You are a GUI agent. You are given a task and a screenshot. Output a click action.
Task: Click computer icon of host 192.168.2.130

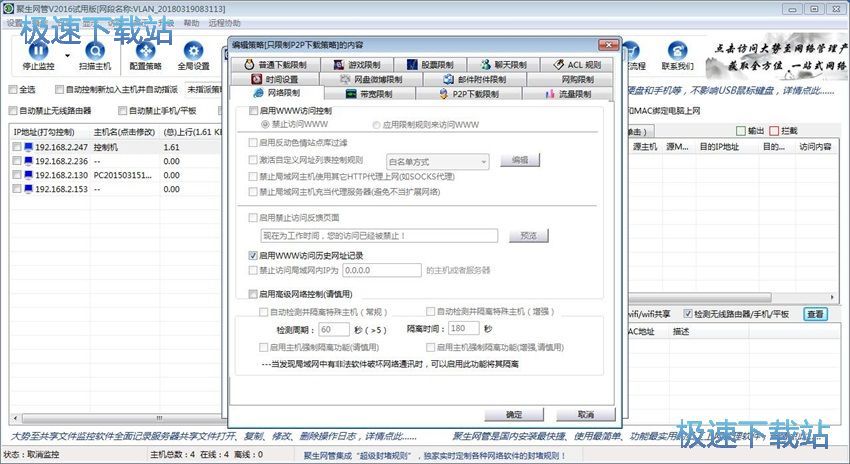coord(29,175)
